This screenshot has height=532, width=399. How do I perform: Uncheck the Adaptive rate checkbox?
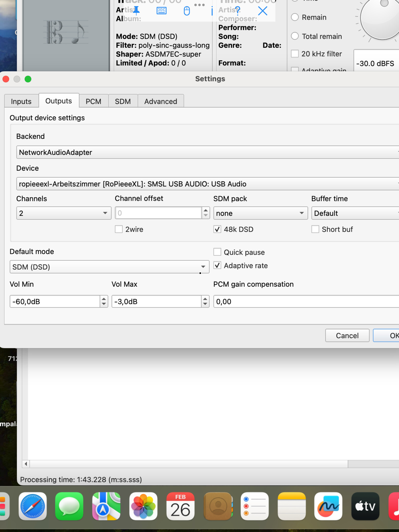coord(217,266)
